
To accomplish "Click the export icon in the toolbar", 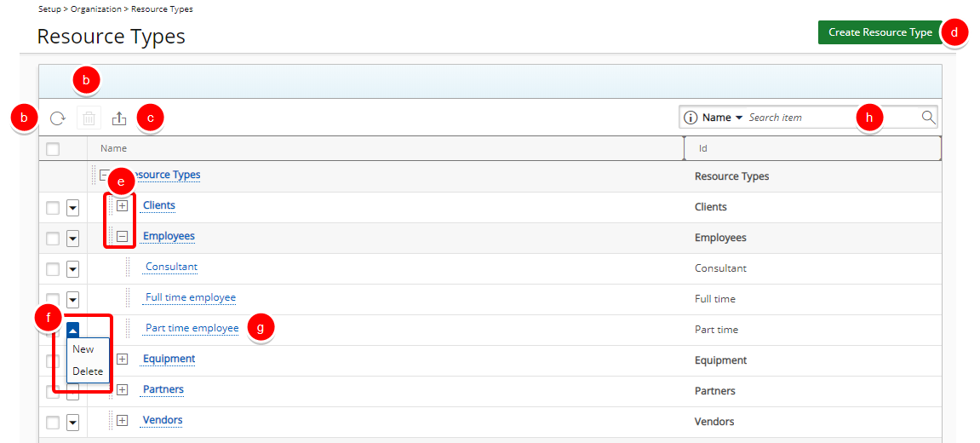I will [119, 118].
